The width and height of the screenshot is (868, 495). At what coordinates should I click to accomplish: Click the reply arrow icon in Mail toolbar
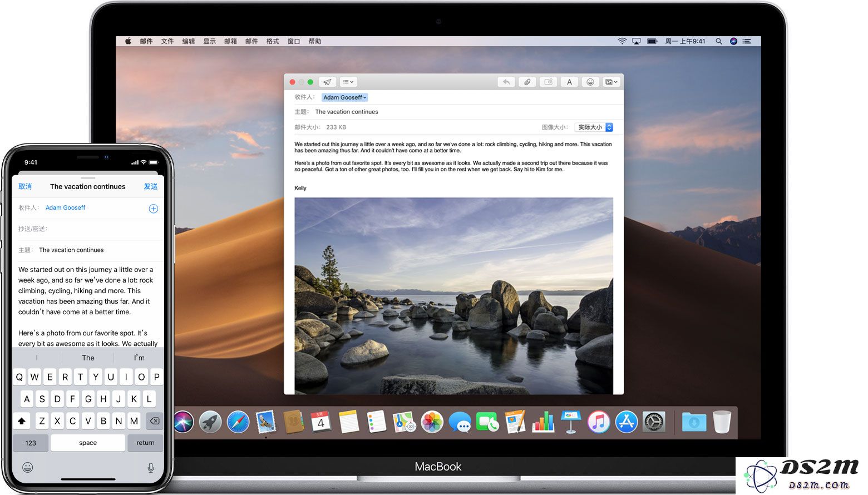pos(506,82)
